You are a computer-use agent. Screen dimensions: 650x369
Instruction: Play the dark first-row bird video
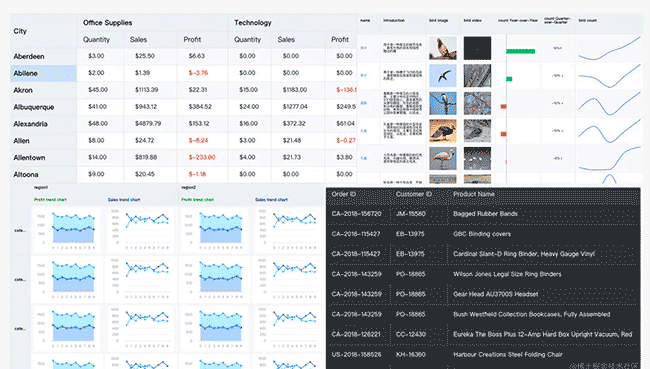[x=477, y=48]
